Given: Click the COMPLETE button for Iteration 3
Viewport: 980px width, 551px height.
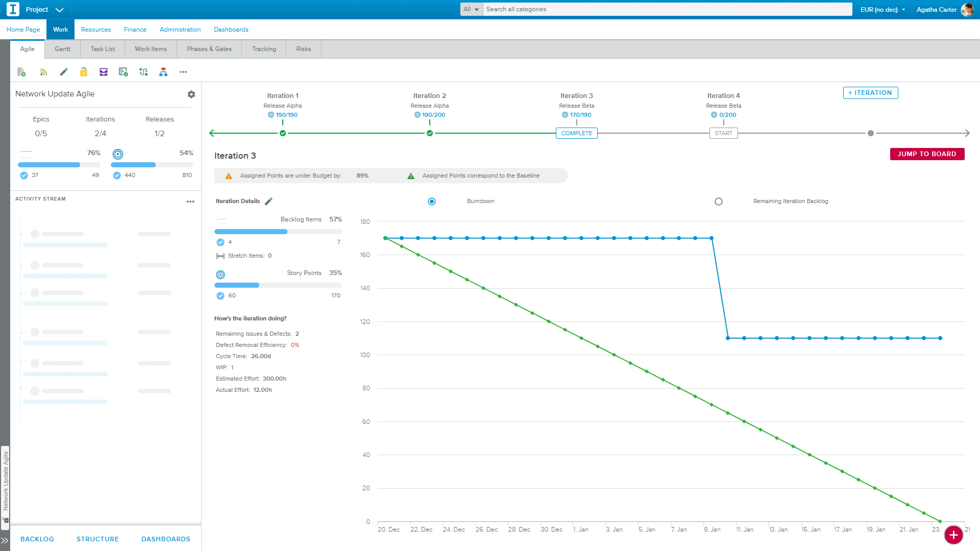Looking at the screenshot, I should [x=577, y=134].
